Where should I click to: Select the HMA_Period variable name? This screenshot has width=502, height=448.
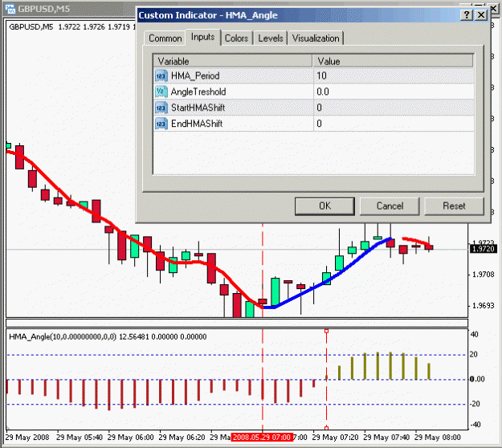(x=195, y=75)
